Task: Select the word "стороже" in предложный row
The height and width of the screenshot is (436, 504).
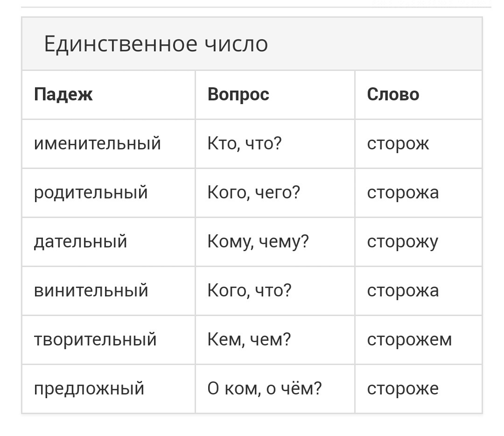Action: click(403, 388)
